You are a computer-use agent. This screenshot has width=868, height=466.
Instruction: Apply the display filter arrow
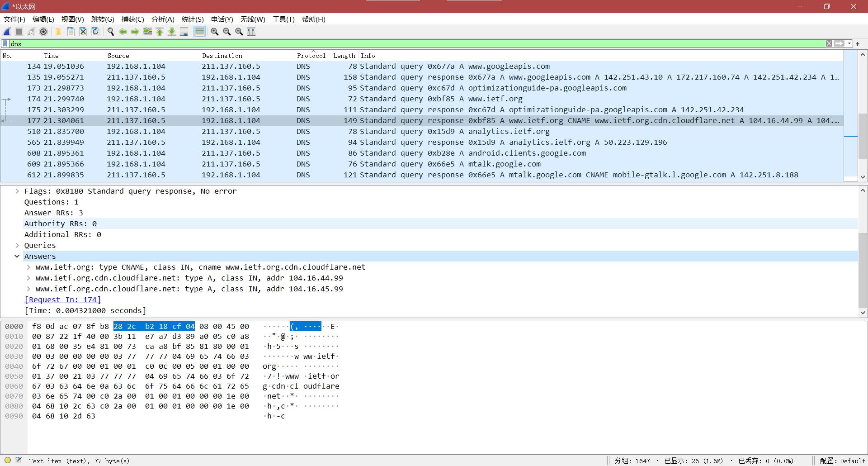tap(839, 43)
